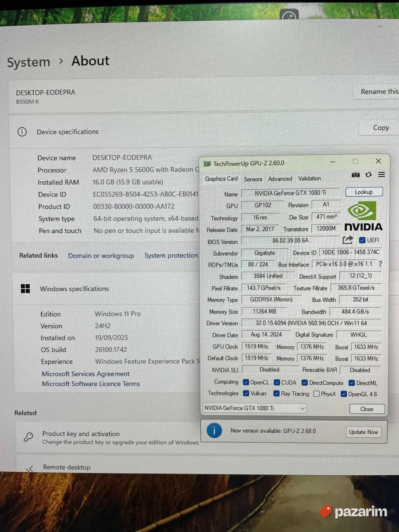Toggle the DirectML checkbox
The height and width of the screenshot is (532, 399).
point(352,383)
